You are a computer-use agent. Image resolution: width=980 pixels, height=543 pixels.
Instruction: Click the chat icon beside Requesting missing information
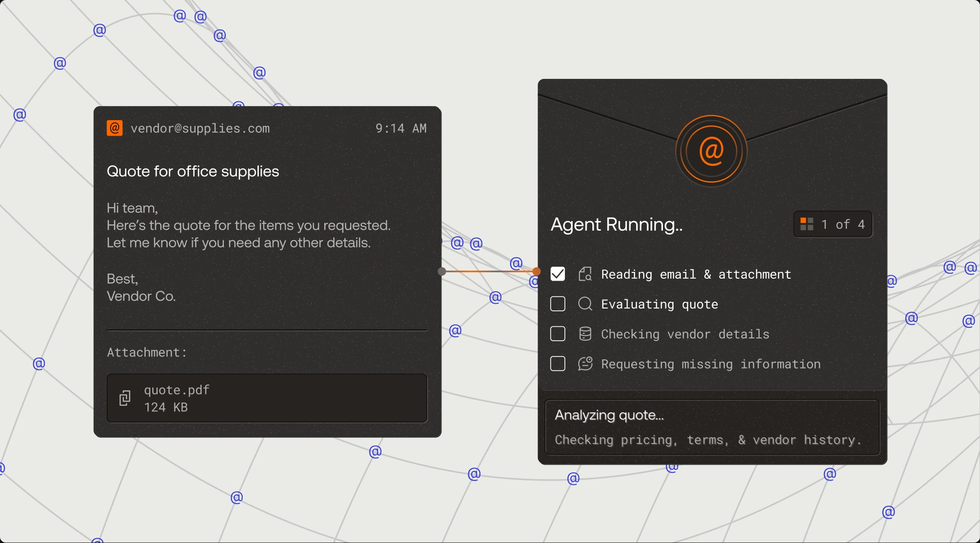585,364
